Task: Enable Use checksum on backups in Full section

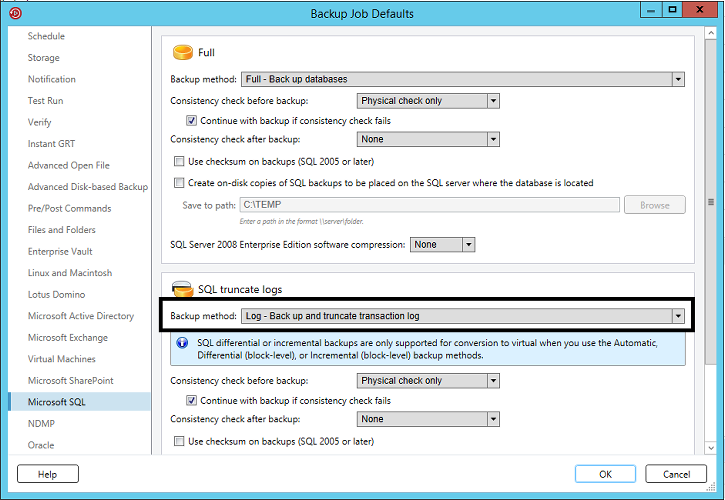Action: click(179, 161)
